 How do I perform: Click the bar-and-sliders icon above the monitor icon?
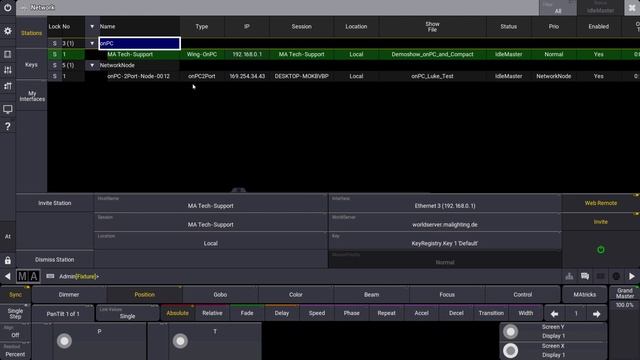(8, 86)
